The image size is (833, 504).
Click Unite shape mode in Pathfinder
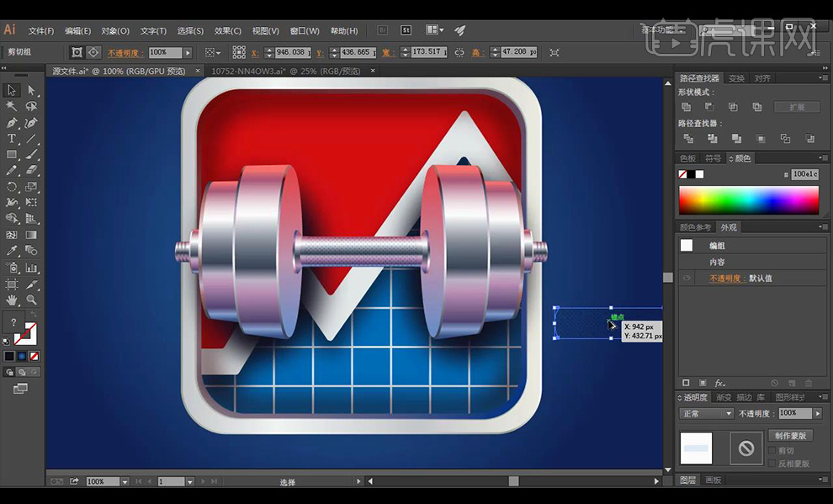coord(686,107)
